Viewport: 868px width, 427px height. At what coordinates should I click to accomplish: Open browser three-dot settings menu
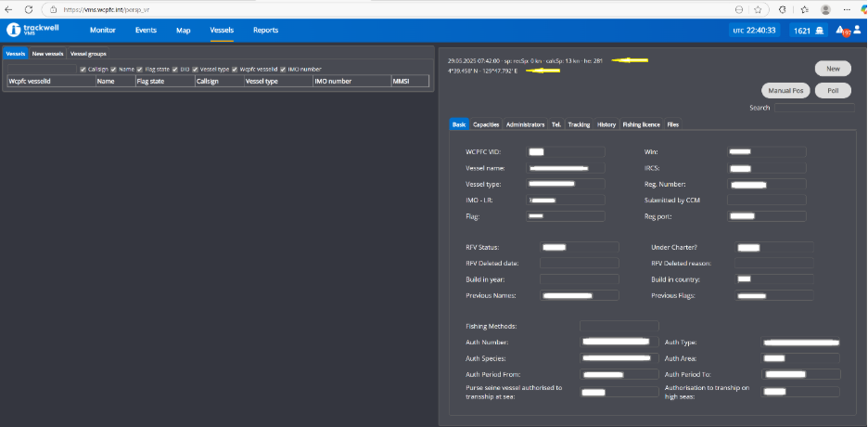[x=845, y=9]
